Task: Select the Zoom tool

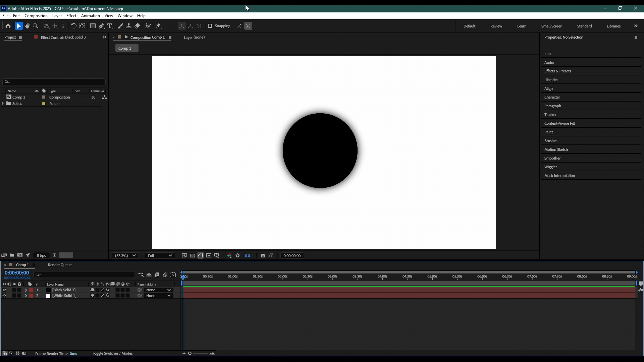Action: pos(36,26)
